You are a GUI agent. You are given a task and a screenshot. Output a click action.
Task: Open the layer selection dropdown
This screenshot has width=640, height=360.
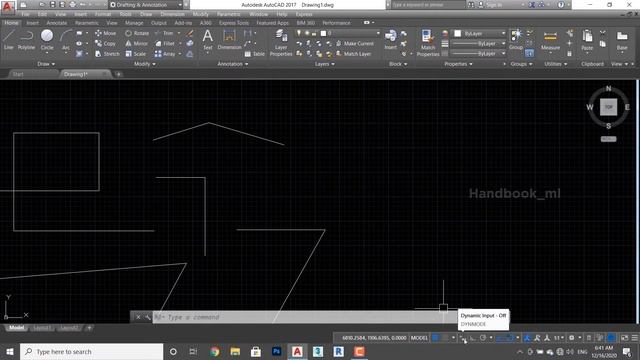coord(338,33)
